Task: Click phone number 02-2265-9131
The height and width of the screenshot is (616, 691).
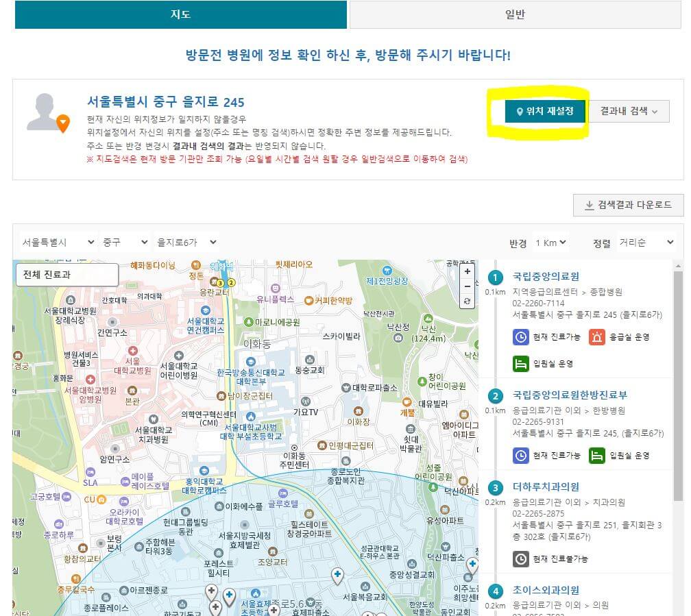Action: [x=538, y=421]
